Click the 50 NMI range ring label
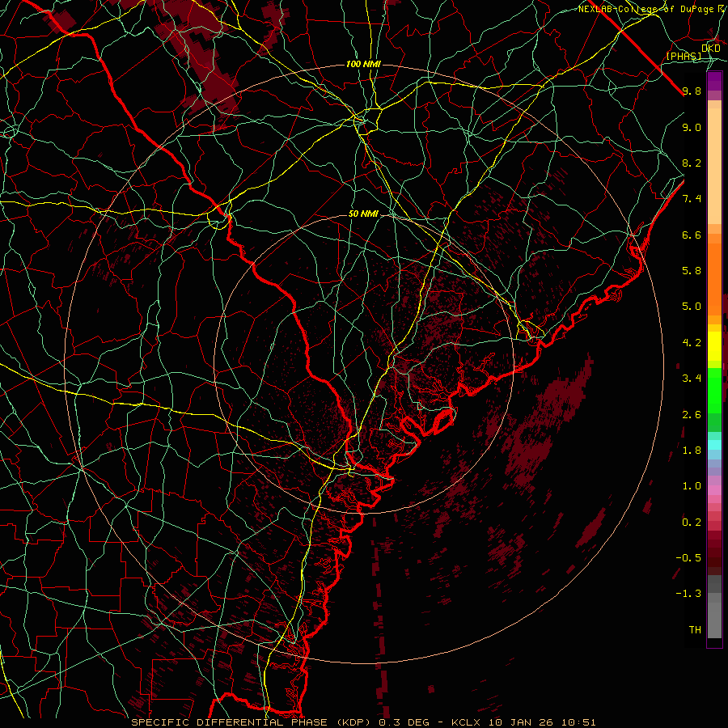728x728 pixels. tap(363, 214)
